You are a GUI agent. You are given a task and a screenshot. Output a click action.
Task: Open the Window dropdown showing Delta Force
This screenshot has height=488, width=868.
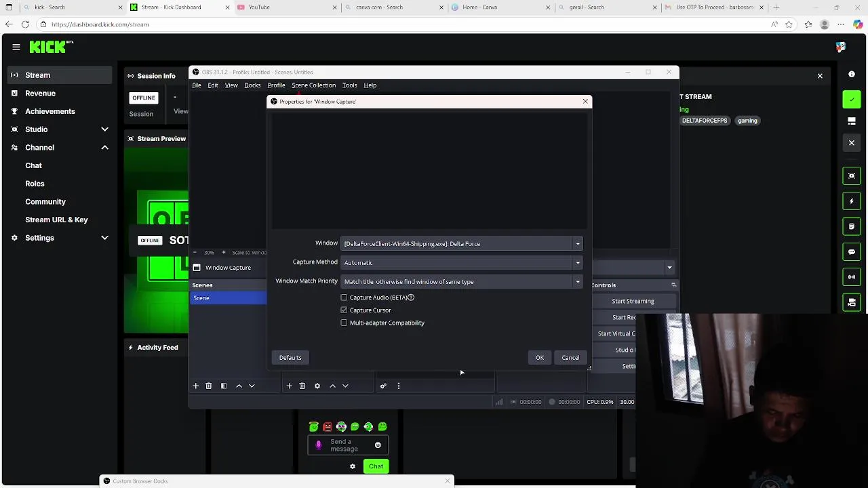click(462, 243)
